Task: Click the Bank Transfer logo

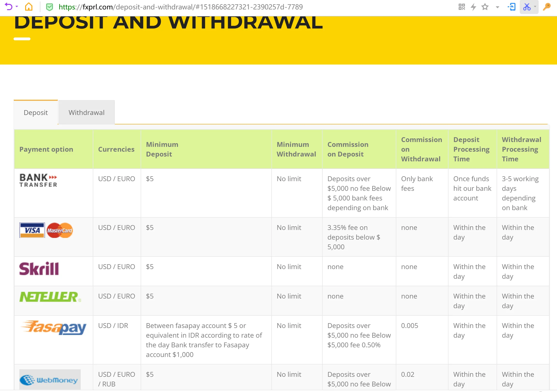Action: click(38, 180)
